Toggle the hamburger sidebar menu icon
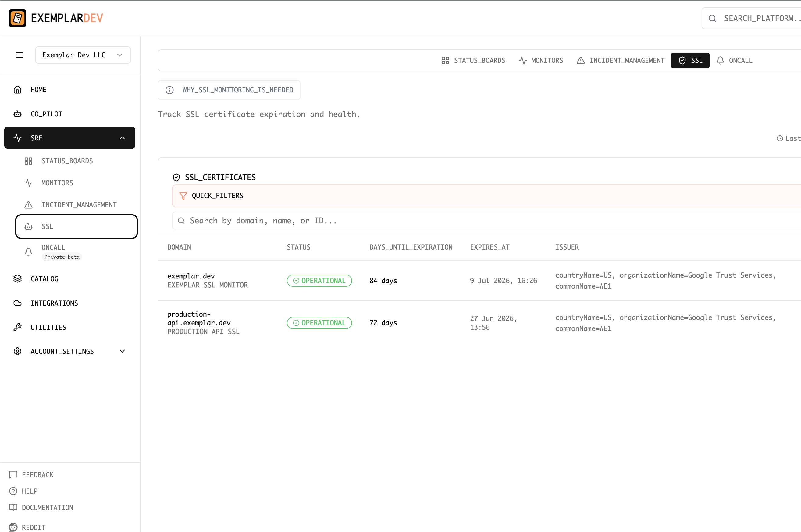The width and height of the screenshot is (801, 532). (20, 55)
